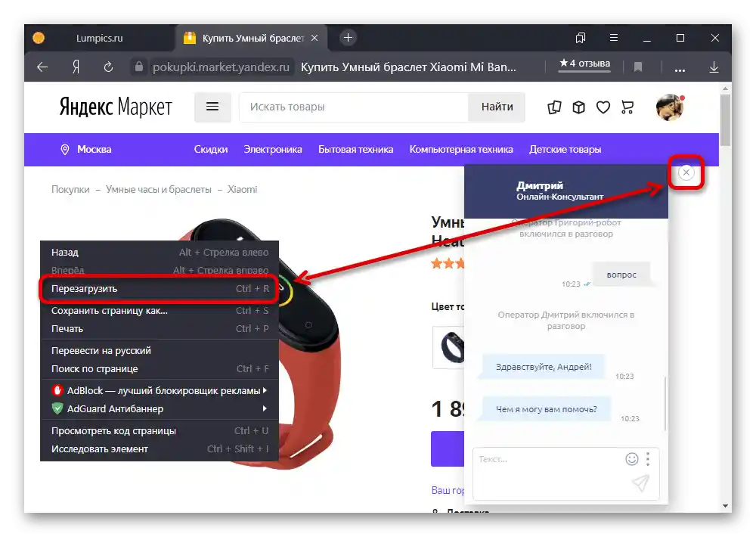Open Yandex home via Я icon
Screen dimensions: 756x537
tap(76, 67)
